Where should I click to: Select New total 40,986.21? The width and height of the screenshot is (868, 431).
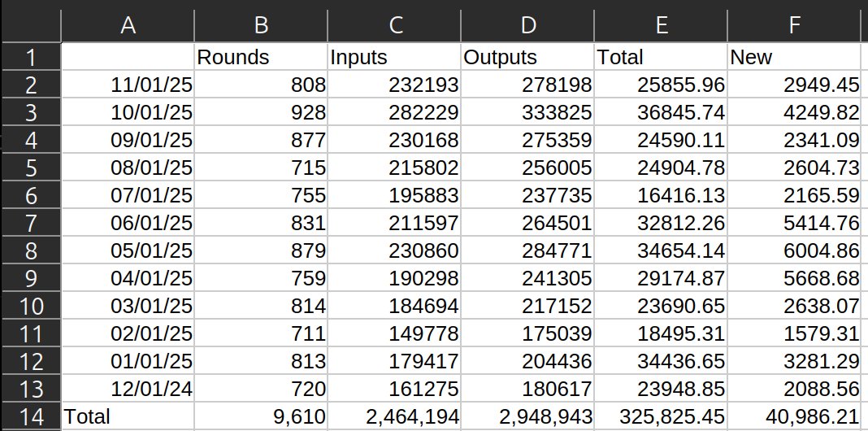[x=794, y=416]
